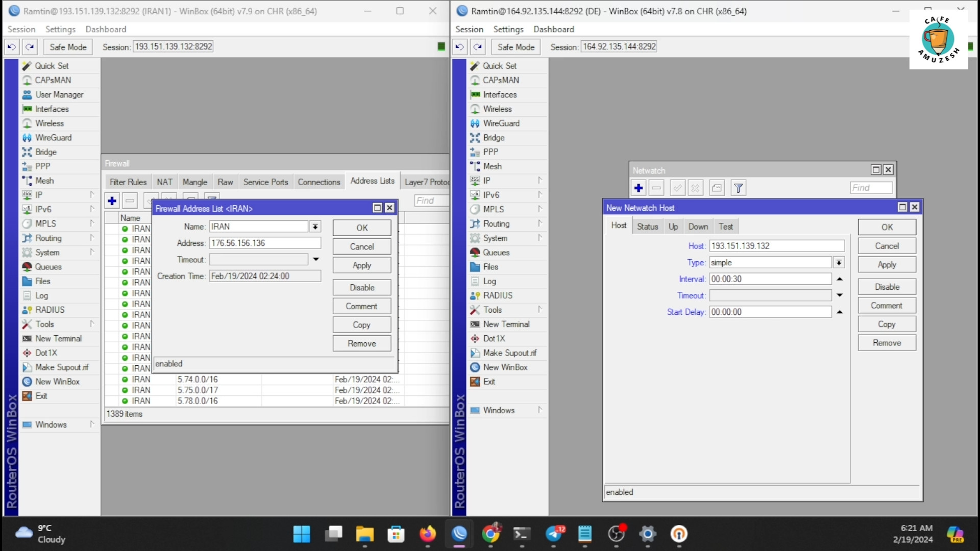
Task: Click the redo arrow in the IRAN1 WinBox toolbar
Action: pos(30,47)
